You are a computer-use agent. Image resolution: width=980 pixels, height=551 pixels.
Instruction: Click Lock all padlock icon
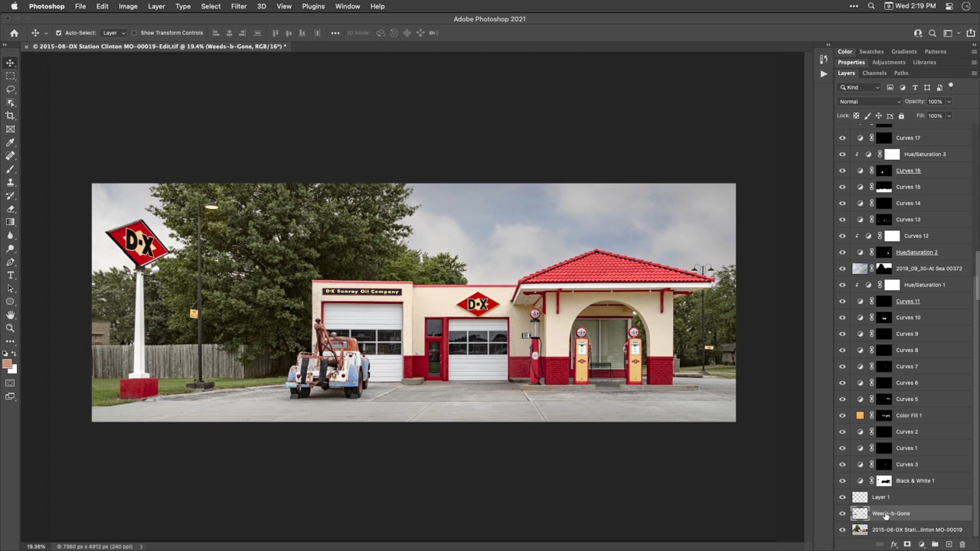pos(901,116)
